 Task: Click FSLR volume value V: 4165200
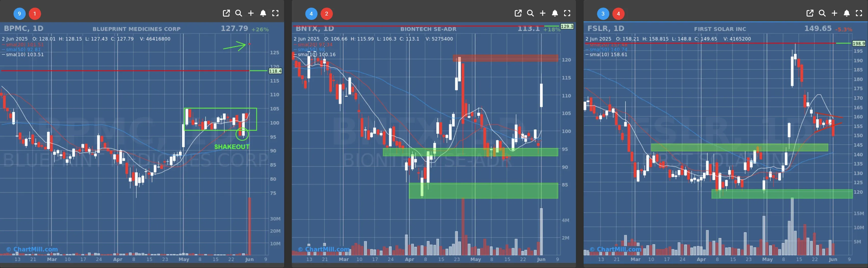(x=737, y=39)
